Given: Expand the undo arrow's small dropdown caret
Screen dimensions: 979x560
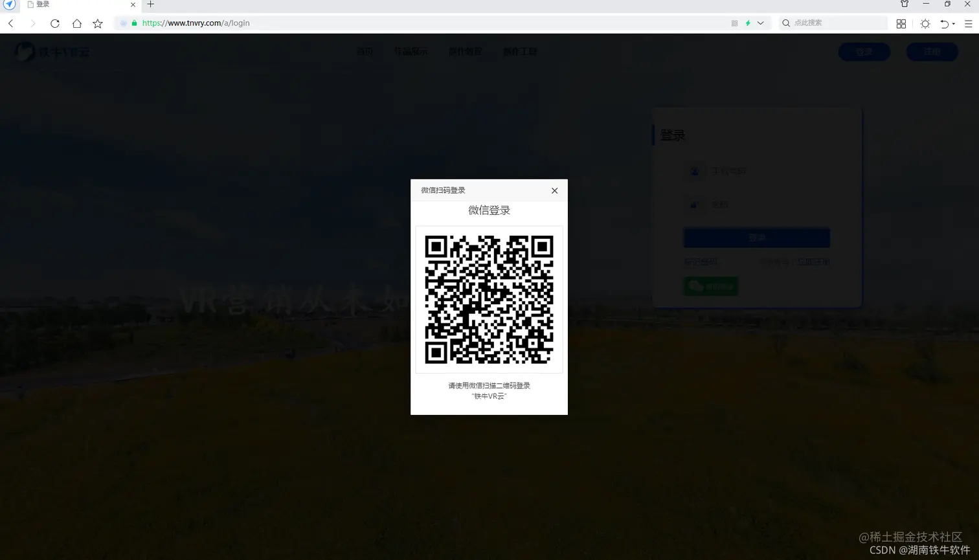Looking at the screenshot, I should [954, 24].
